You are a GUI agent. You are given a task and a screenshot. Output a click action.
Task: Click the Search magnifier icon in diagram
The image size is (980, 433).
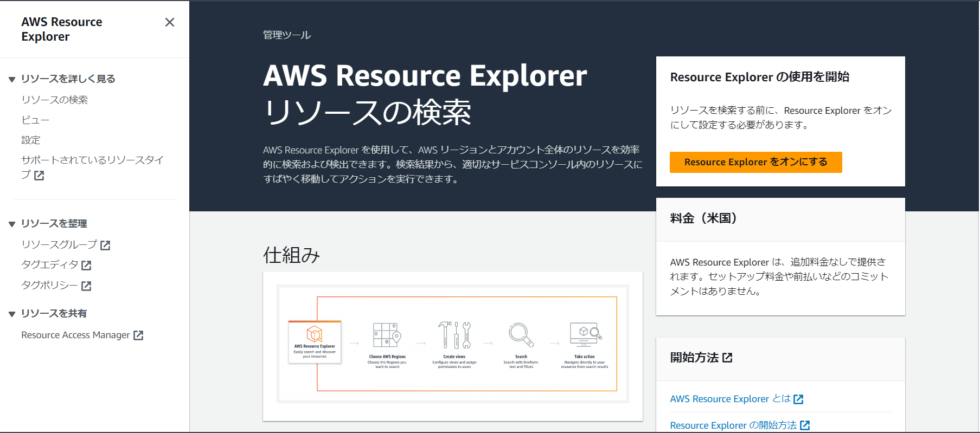click(521, 335)
